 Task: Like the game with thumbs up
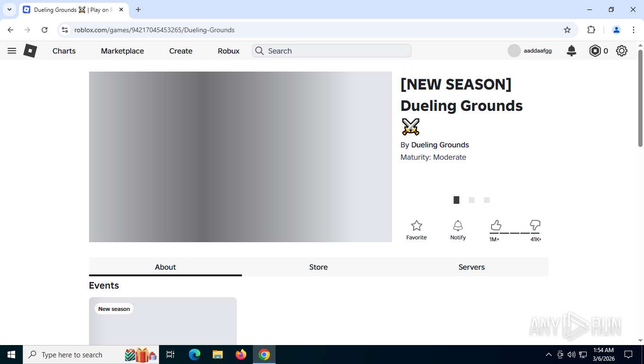496,225
